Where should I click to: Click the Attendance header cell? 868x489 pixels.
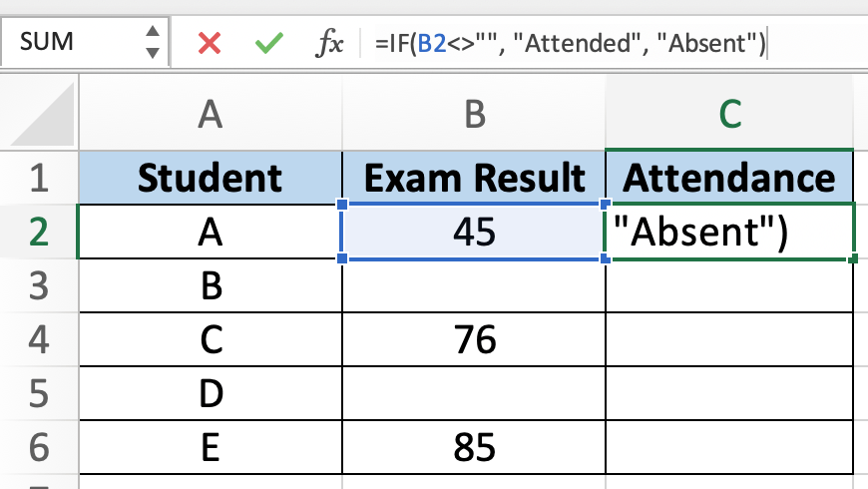coord(730,178)
